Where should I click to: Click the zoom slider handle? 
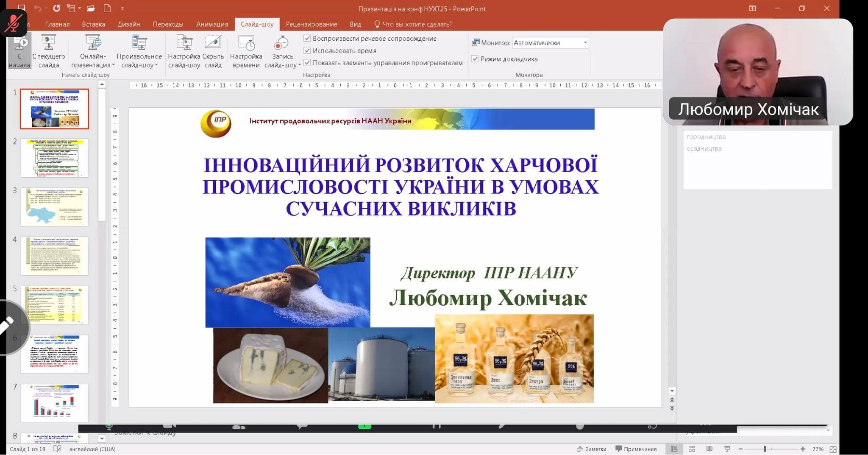tap(765, 449)
